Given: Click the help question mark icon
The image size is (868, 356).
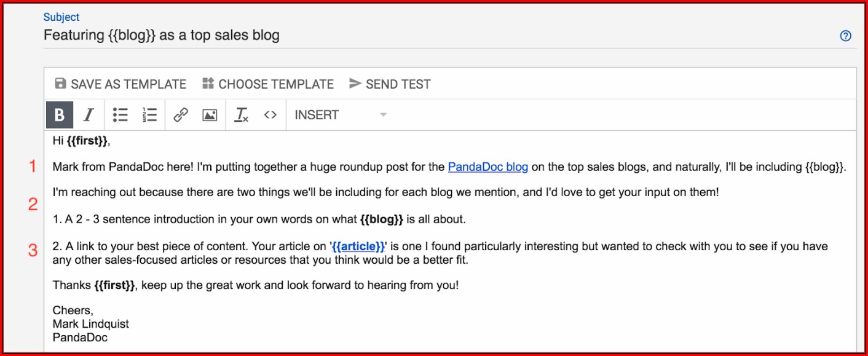Looking at the screenshot, I should coord(846,36).
